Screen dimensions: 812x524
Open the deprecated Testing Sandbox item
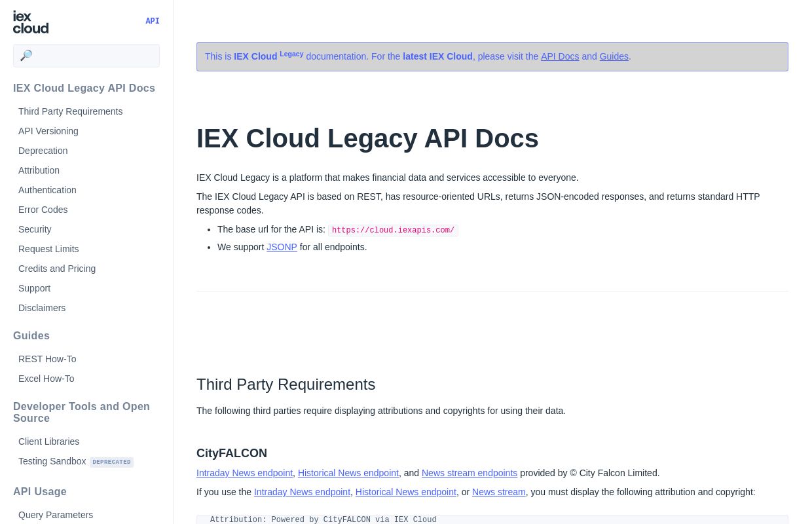(52, 461)
